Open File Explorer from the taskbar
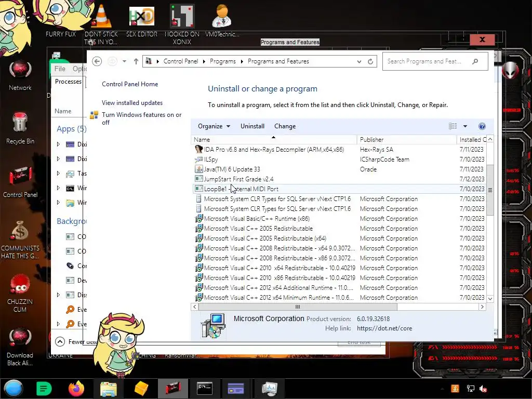The height and width of the screenshot is (399, 532). [x=109, y=389]
